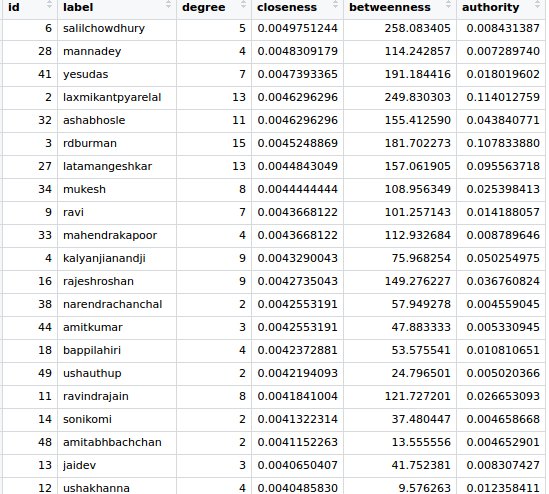Click sort arrows icon in degree header

pos(243,4)
